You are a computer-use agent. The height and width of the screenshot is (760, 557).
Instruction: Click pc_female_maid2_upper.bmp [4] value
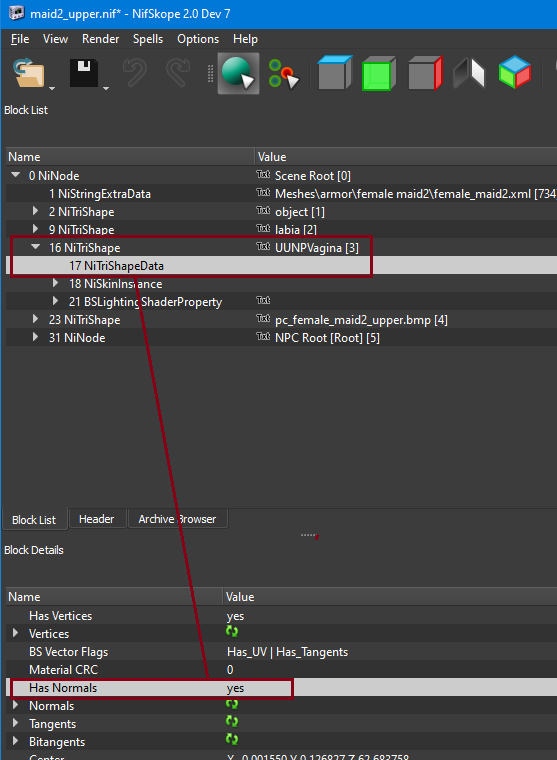tap(361, 320)
